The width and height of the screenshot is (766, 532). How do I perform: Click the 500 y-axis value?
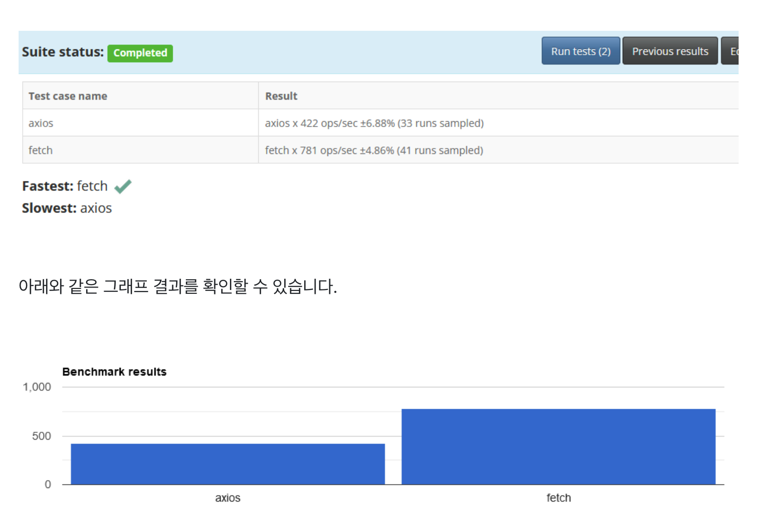[42, 436]
